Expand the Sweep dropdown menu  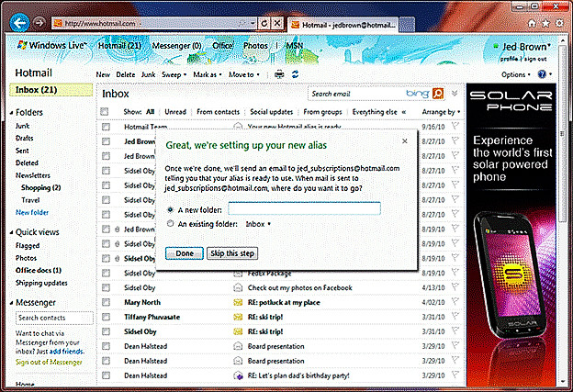[174, 74]
